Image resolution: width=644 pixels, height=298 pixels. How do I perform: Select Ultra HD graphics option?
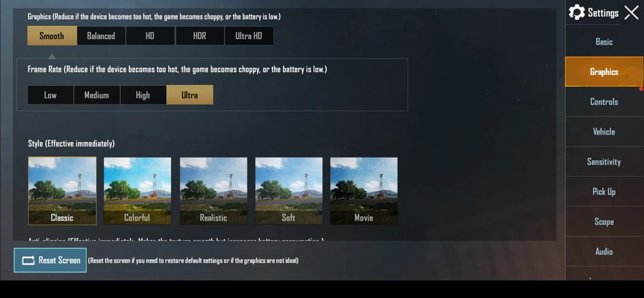click(x=249, y=36)
